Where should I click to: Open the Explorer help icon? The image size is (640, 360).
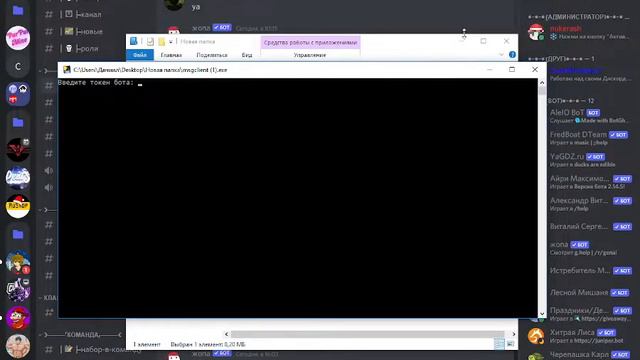(512, 55)
